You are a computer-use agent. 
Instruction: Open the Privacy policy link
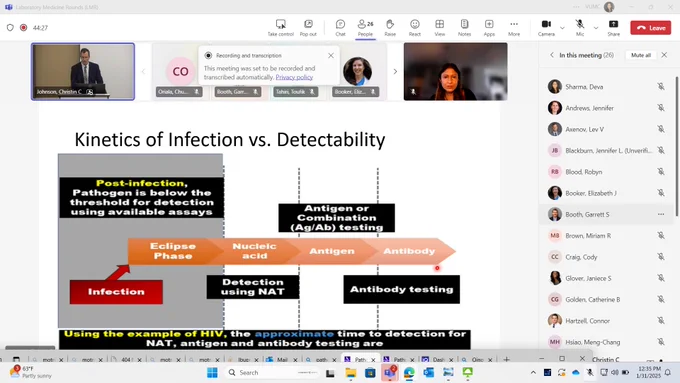click(294, 77)
